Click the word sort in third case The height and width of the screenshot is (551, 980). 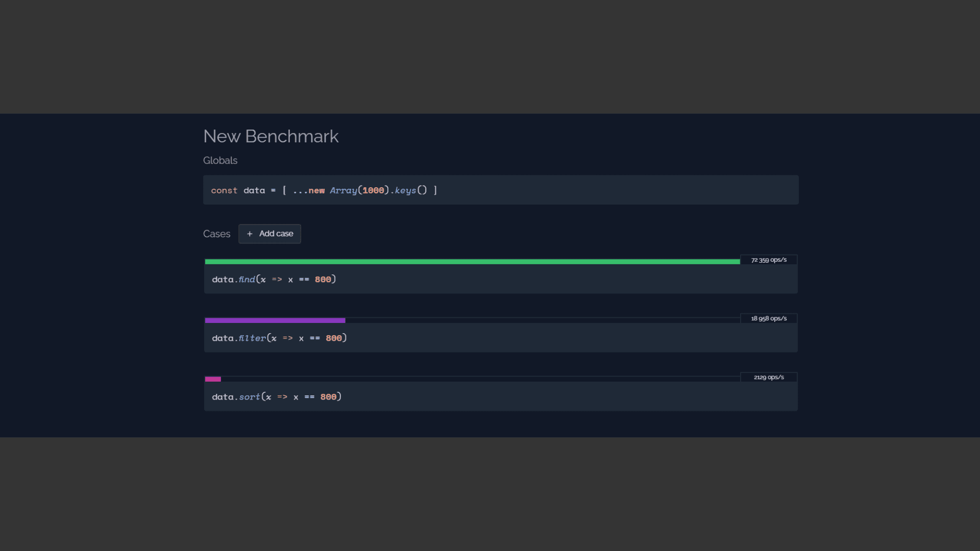coord(250,397)
